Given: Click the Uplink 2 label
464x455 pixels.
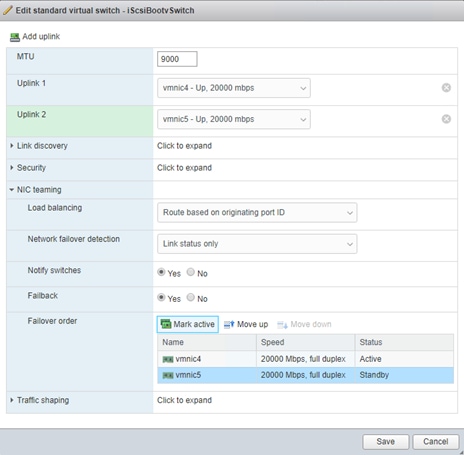Looking at the screenshot, I should pyautogui.click(x=31, y=114).
